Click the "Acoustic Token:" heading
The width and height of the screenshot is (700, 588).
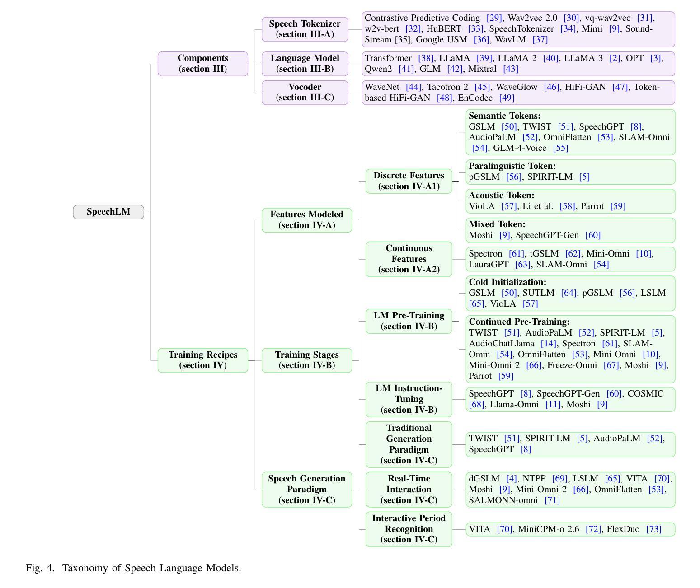pyautogui.click(x=501, y=196)
